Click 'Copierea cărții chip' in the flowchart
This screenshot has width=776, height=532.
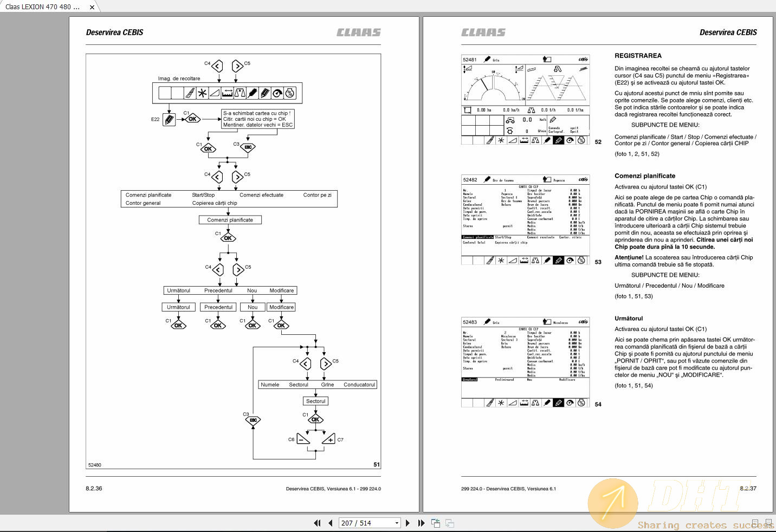(x=215, y=203)
